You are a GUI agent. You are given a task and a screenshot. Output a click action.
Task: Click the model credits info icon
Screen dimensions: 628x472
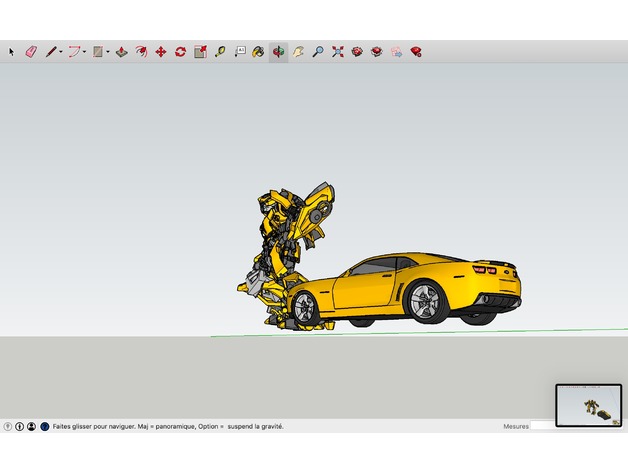(19, 426)
